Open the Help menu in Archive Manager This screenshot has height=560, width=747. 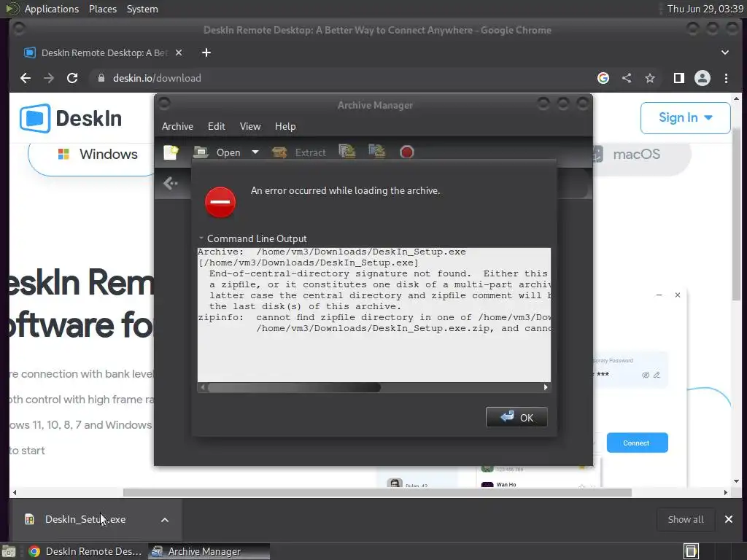tap(285, 126)
